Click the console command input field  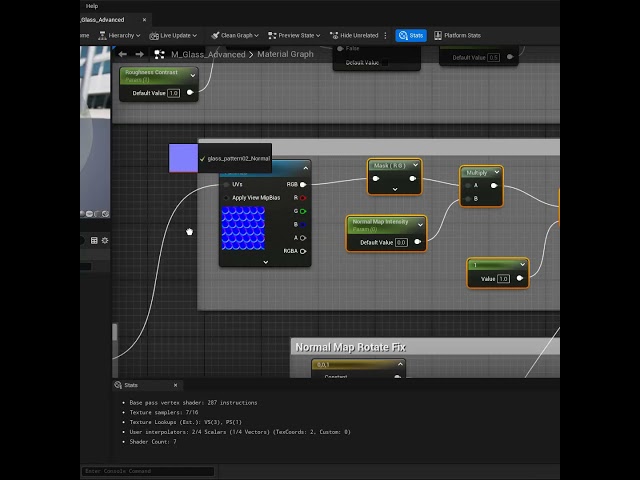pos(148,471)
